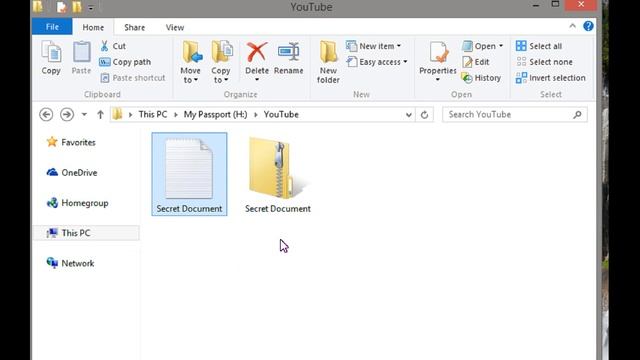Collapse the ribbon with the caret arrow
Image resolution: width=640 pixels, height=360 pixels.
click(x=573, y=26)
